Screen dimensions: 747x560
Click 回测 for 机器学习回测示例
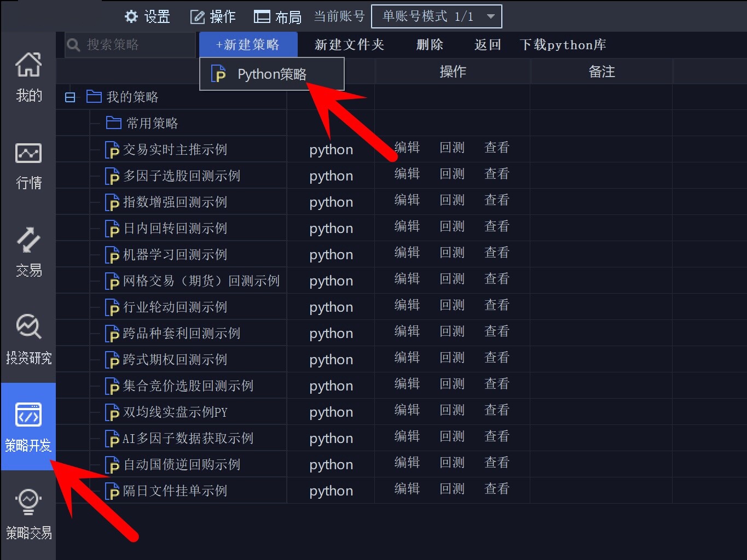click(452, 253)
